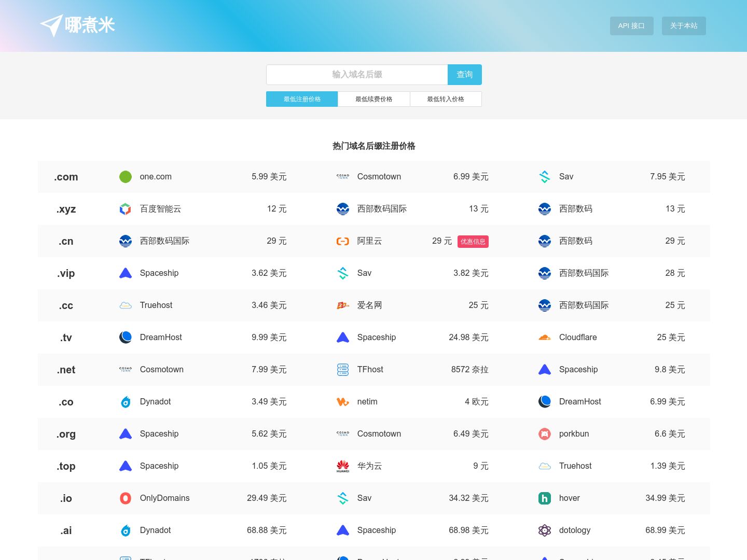Click Truehost cloud icon in .cc row
747x560 pixels.
(x=126, y=305)
